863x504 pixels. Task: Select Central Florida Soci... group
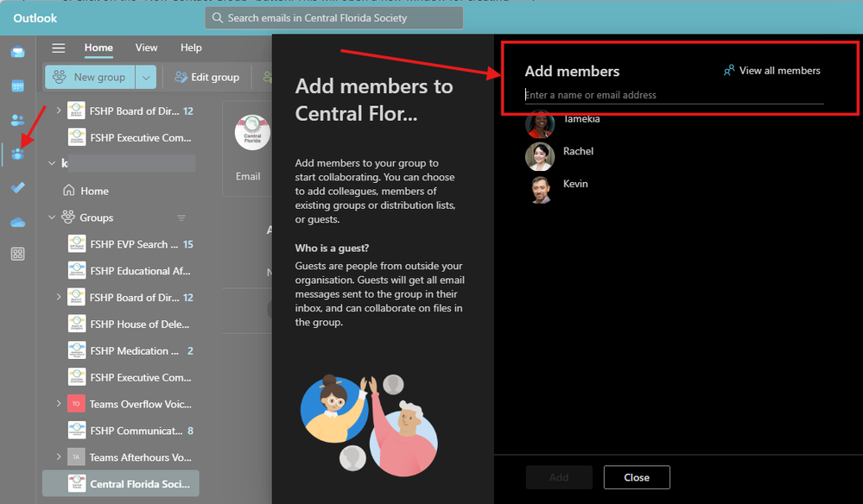(x=121, y=483)
